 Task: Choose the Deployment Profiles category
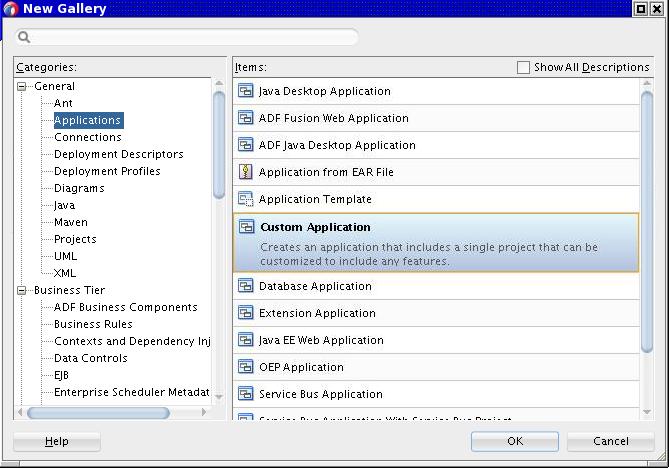[107, 171]
